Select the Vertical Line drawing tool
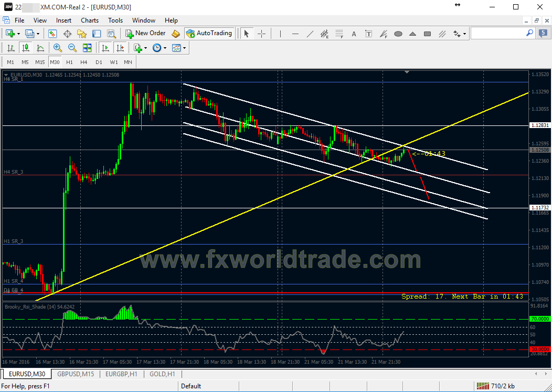 (x=281, y=34)
